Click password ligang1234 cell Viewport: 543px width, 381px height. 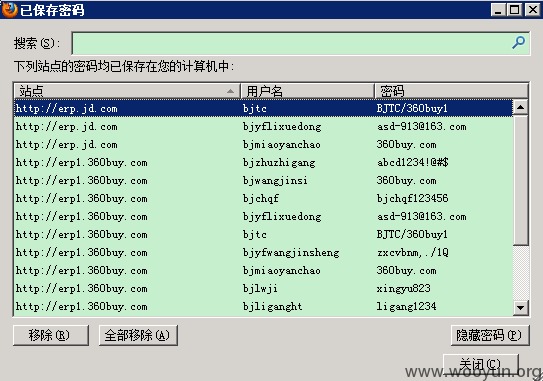pos(407,307)
